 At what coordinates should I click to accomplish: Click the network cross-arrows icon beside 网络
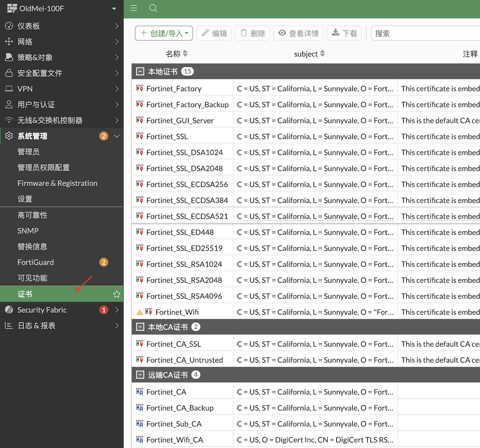click(9, 41)
